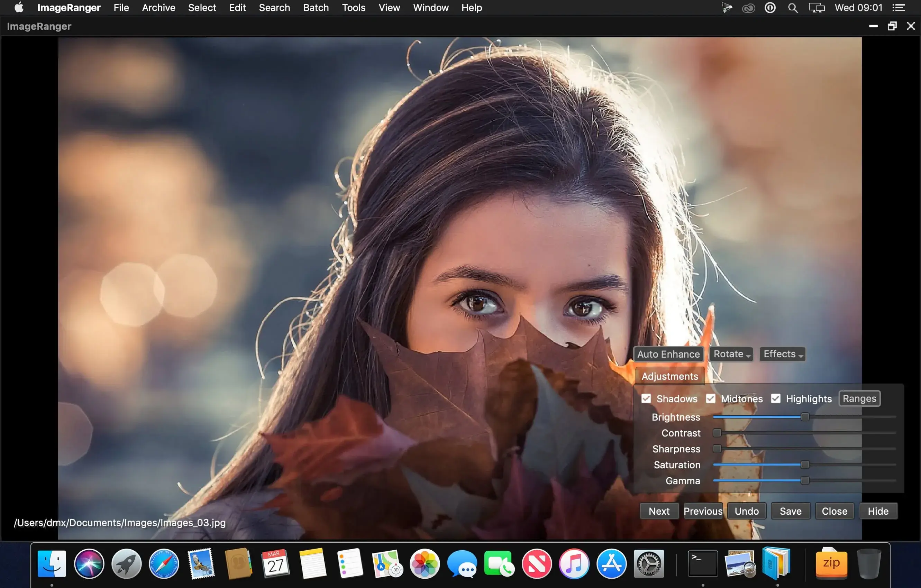921x588 pixels.
Task: Click Next to view the following image
Action: click(659, 511)
